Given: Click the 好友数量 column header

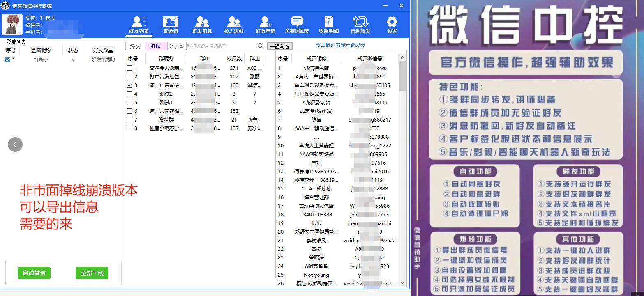Looking at the screenshot, I should click(x=103, y=50).
